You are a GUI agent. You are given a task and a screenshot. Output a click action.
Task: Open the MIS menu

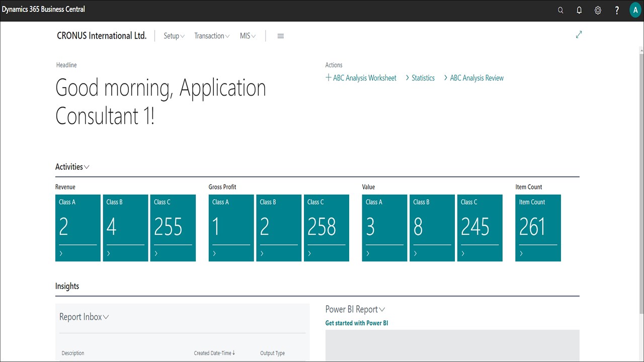(x=248, y=36)
